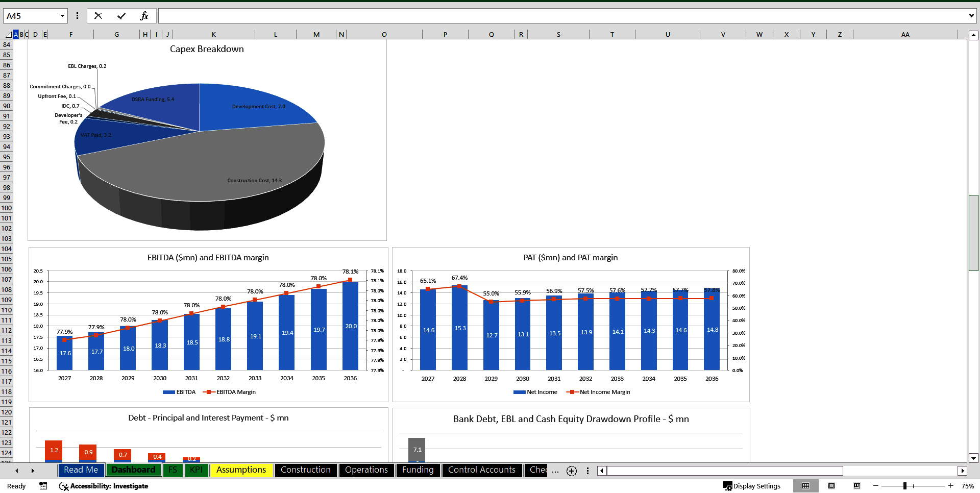Click the Cancel (X) icon beside formula bar
The height and width of the screenshot is (493, 980).
point(98,15)
